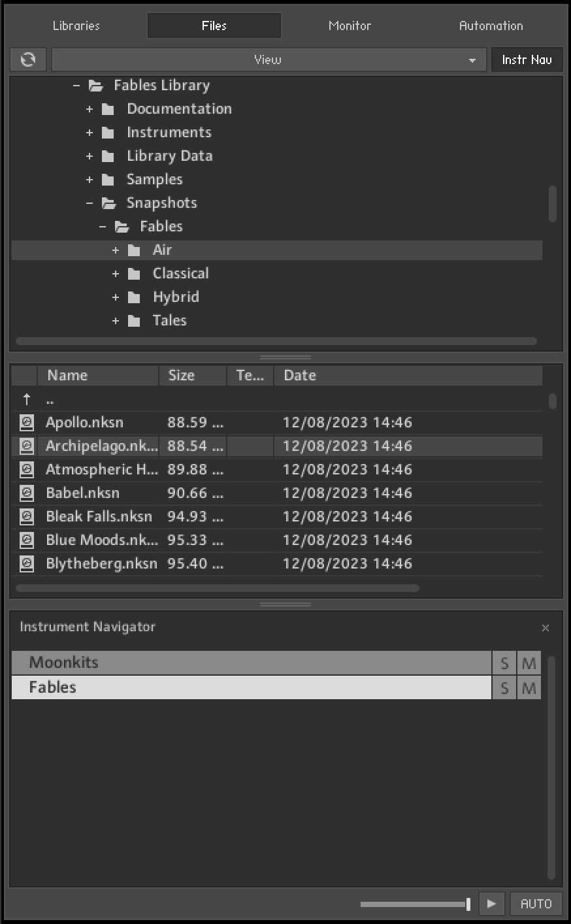Click the Bleak Falls.nksn snapshot file icon
571x924 pixels.
(24, 516)
